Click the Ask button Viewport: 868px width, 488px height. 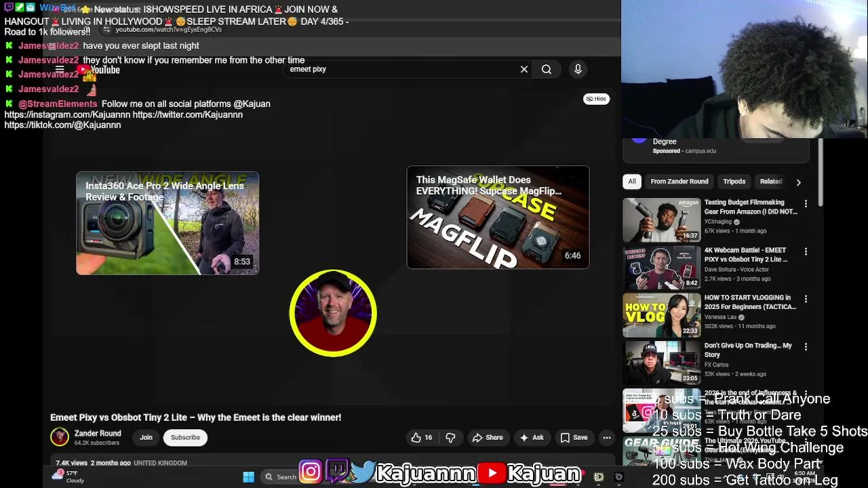point(532,438)
